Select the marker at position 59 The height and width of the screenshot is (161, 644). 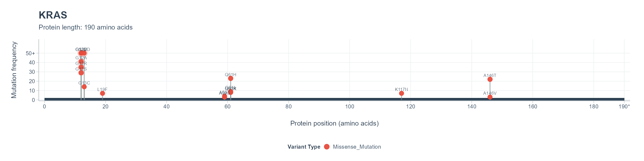pos(225,96)
